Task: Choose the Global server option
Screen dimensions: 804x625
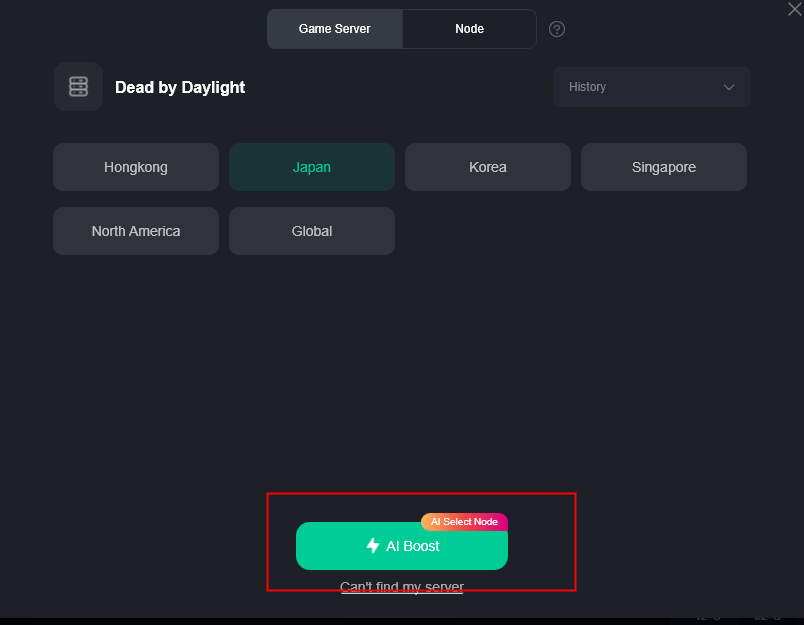Action: 312,231
